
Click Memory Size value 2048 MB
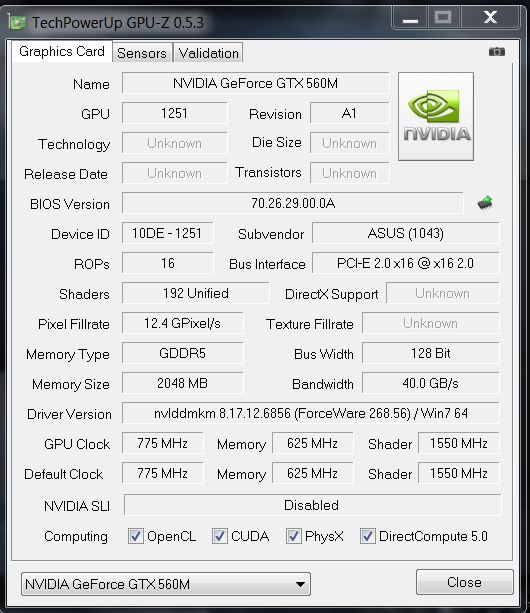tap(182, 383)
